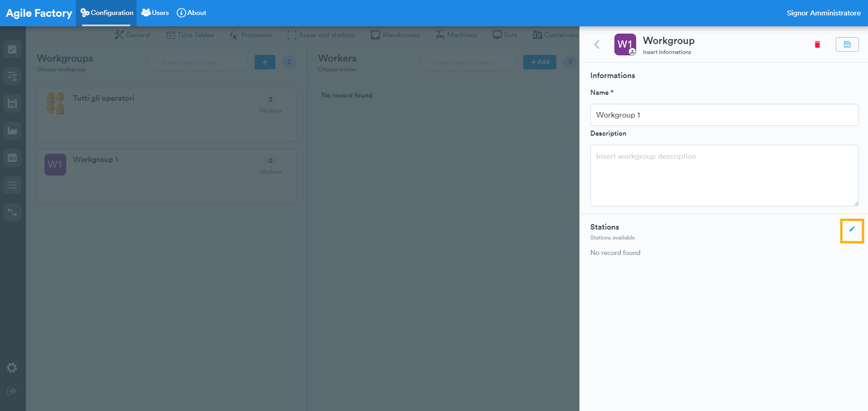
Task: Click the Workgroups search field
Action: pyautogui.click(x=198, y=62)
